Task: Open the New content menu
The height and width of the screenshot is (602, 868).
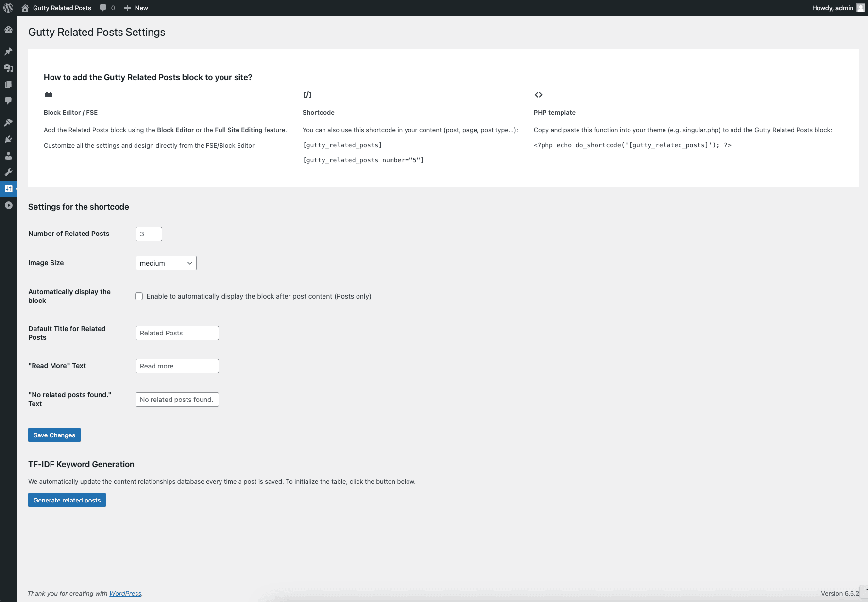Action: coord(141,8)
